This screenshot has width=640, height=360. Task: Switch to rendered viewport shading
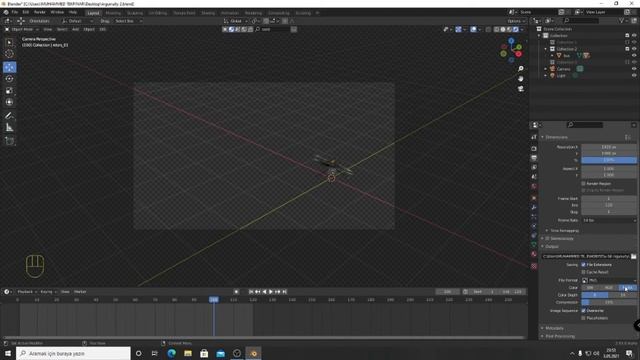pyautogui.click(x=516, y=29)
